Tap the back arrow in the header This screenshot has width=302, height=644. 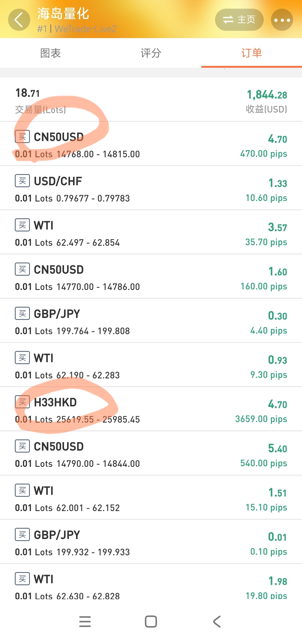19,20
